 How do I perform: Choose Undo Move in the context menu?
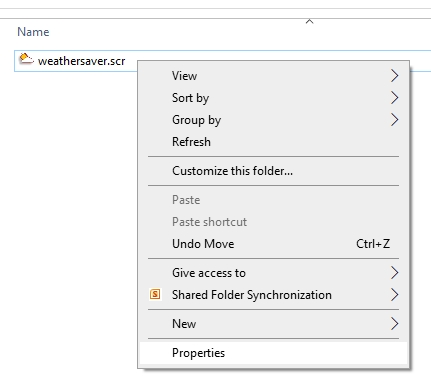coord(273,244)
